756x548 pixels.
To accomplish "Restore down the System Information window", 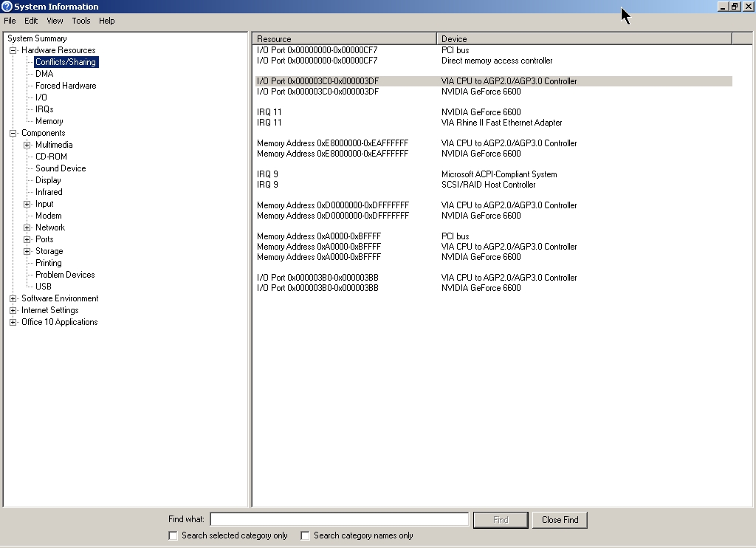I will tap(735, 6).
